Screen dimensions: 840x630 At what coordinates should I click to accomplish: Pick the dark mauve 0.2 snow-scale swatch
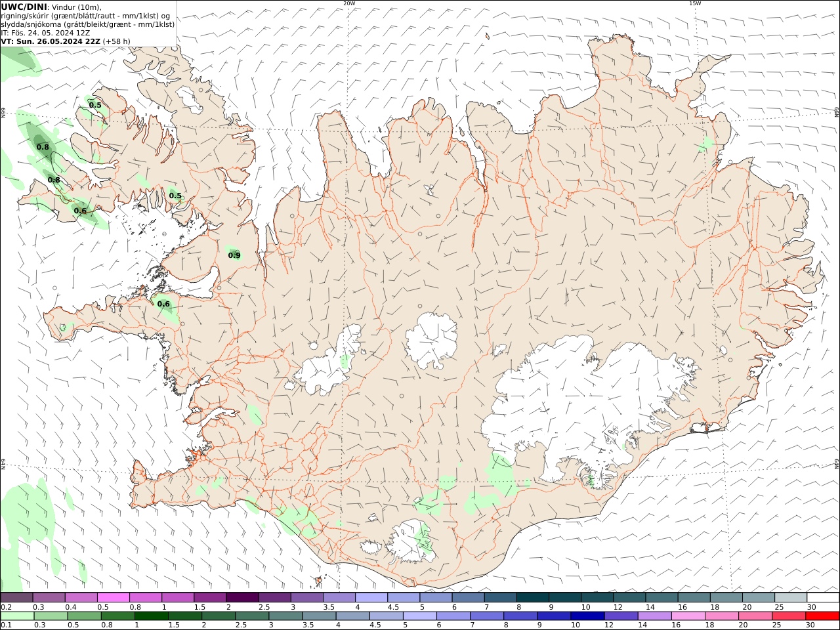click(x=16, y=598)
